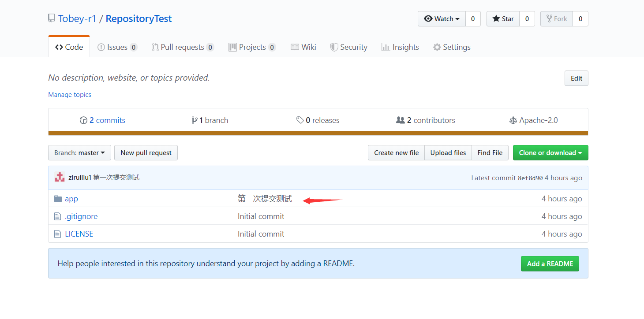Viewport: 644px width, 319px height.
Task: Click the app folder icon
Action: [58, 199]
